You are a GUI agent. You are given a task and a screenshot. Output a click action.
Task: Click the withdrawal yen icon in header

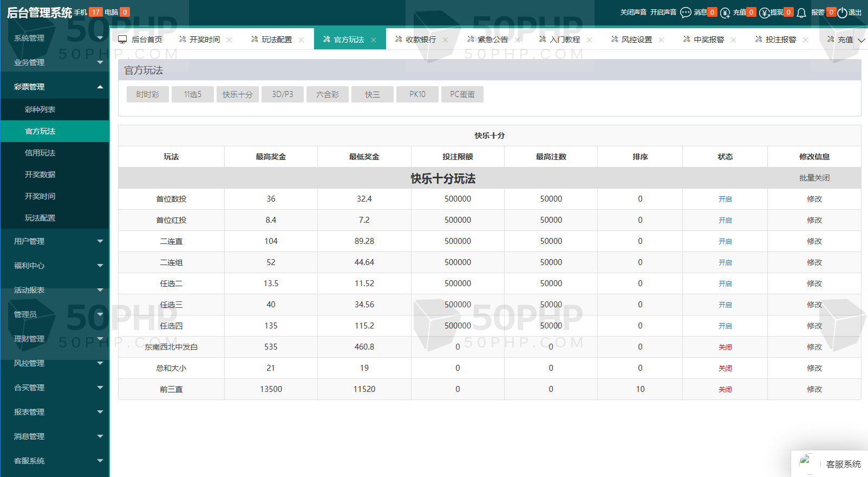pyautogui.click(x=764, y=12)
